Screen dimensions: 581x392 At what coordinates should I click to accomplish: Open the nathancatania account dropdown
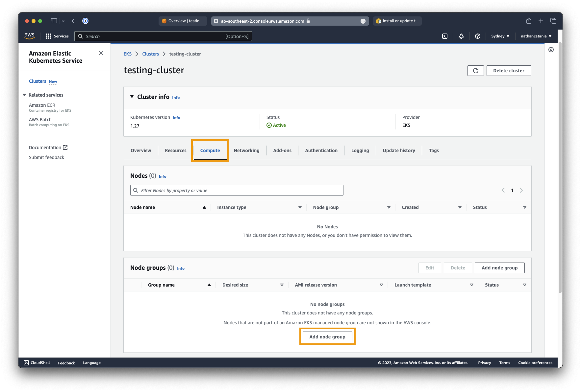536,36
